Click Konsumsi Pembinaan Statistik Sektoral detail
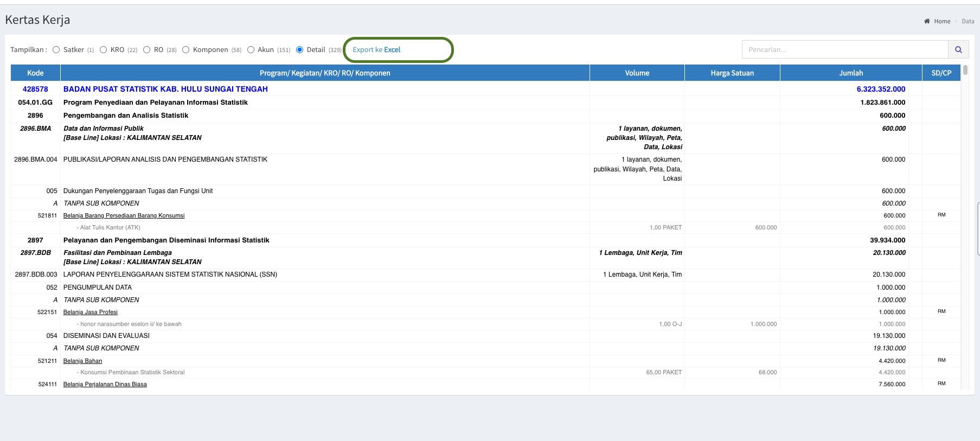 pos(131,373)
